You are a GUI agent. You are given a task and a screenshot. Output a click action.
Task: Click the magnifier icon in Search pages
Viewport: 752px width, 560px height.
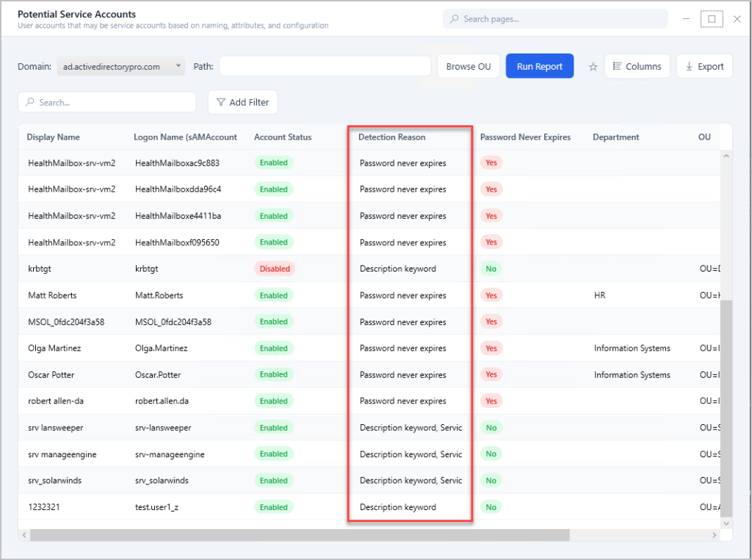(x=454, y=18)
